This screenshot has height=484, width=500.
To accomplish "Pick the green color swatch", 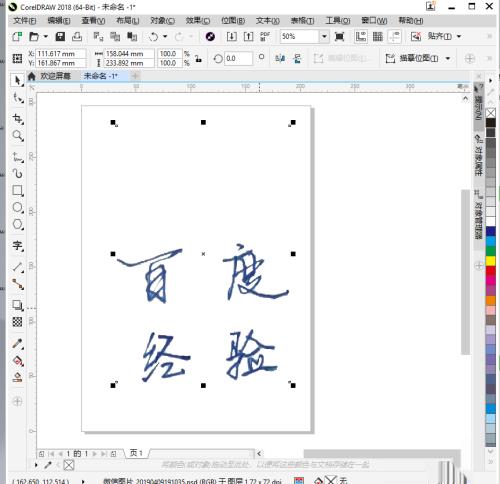I will (x=490, y=251).
